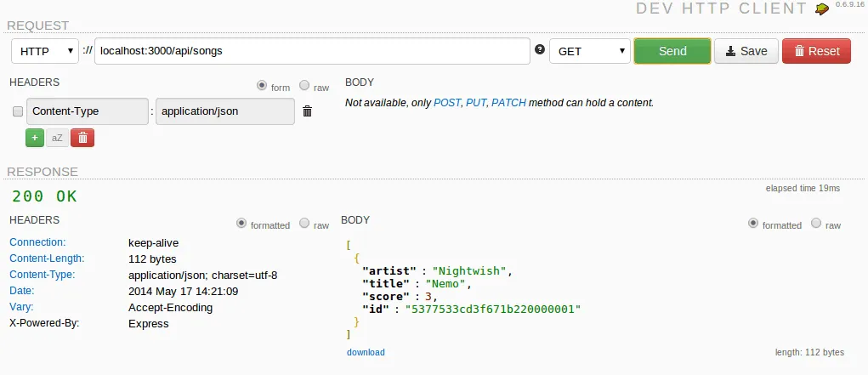Click the trash icon beside the Content-Type header
Screen dimensions: 868x375
click(x=308, y=111)
